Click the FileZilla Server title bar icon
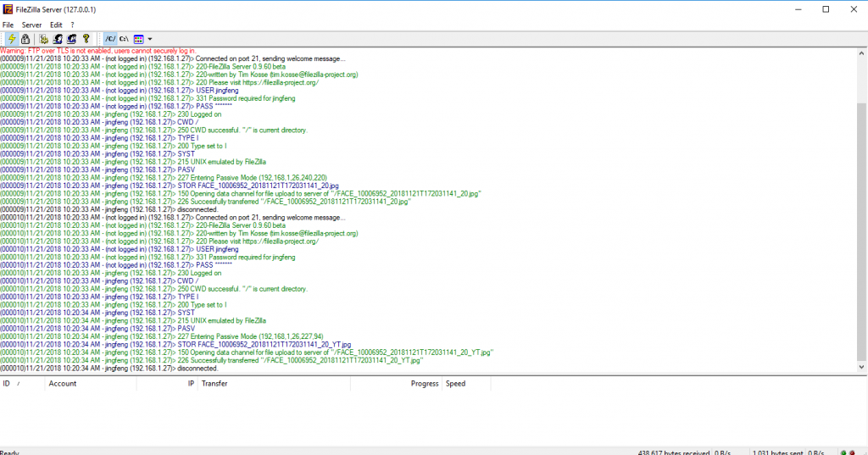Screen dimensions: 868x455 (8, 9)
